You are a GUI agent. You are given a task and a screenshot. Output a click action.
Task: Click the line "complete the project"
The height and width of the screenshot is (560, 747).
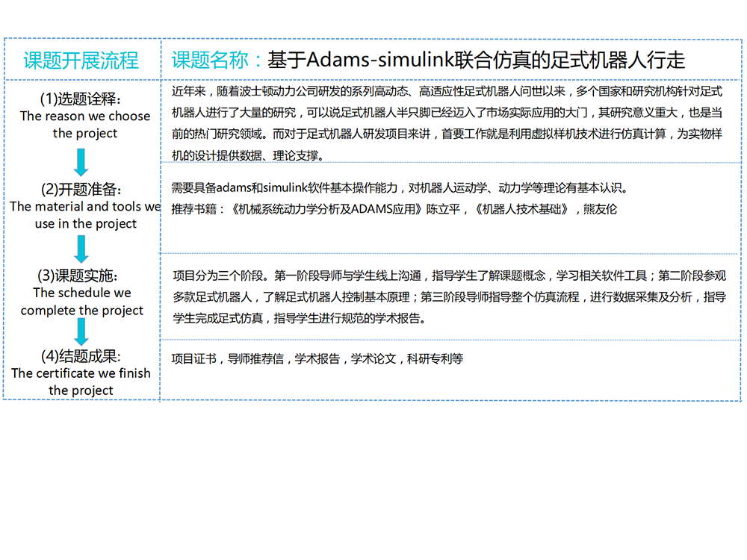82,311
